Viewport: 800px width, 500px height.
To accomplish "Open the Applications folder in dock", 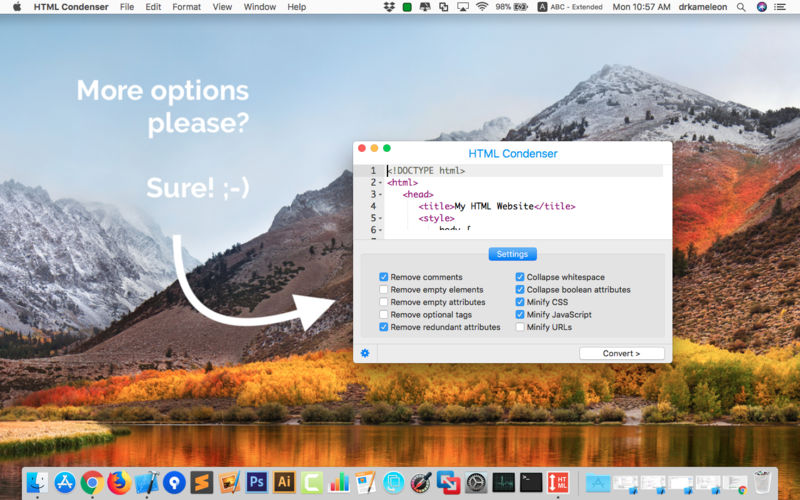I will (x=598, y=482).
